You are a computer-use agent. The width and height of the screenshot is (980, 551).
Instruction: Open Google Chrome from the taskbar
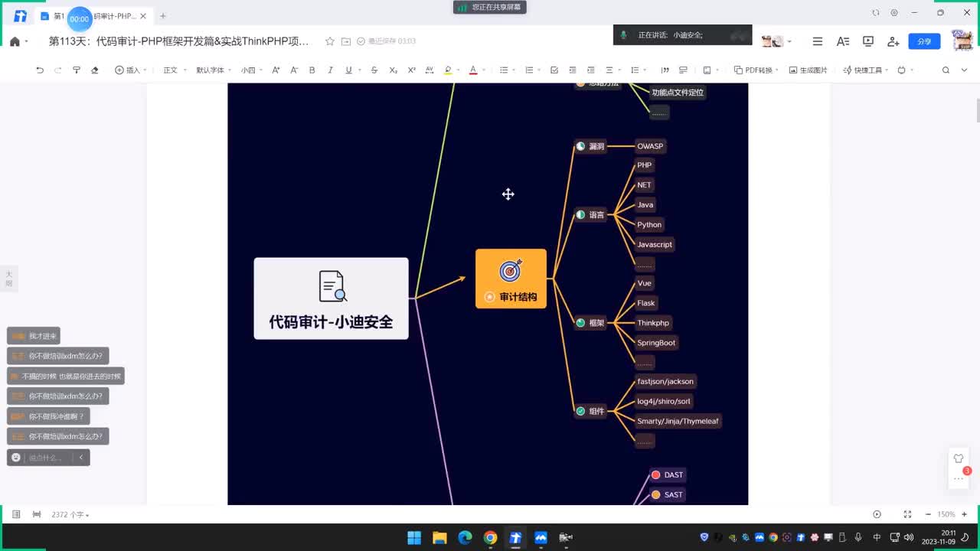490,537
